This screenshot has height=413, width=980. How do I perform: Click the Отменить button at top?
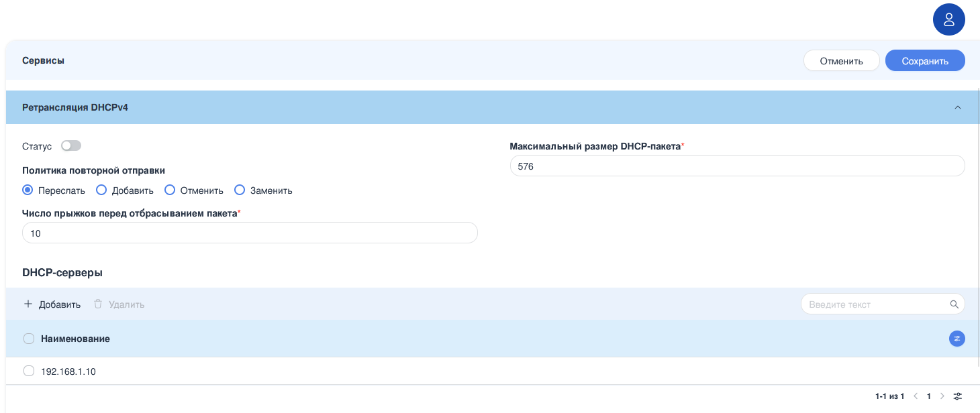click(841, 61)
